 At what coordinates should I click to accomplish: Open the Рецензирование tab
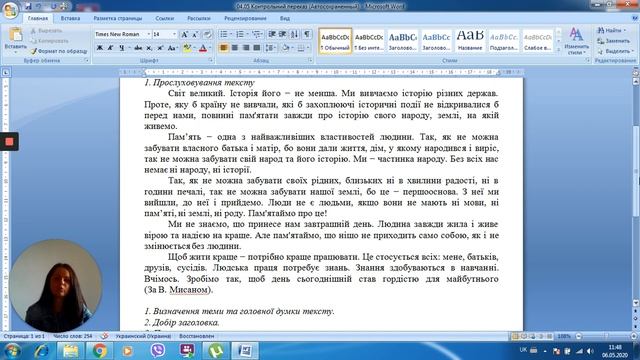(245, 18)
